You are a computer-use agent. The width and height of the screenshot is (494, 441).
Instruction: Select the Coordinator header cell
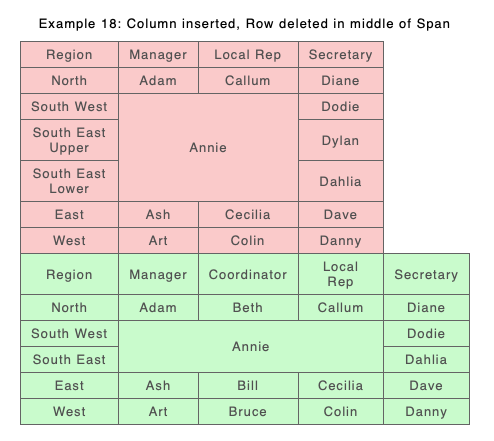coord(248,274)
